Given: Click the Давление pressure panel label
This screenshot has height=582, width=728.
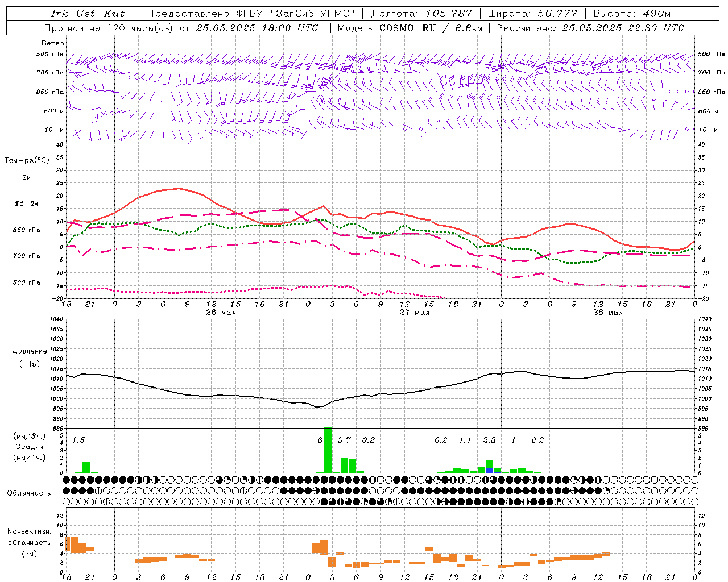Looking at the screenshot, I should click(30, 351).
